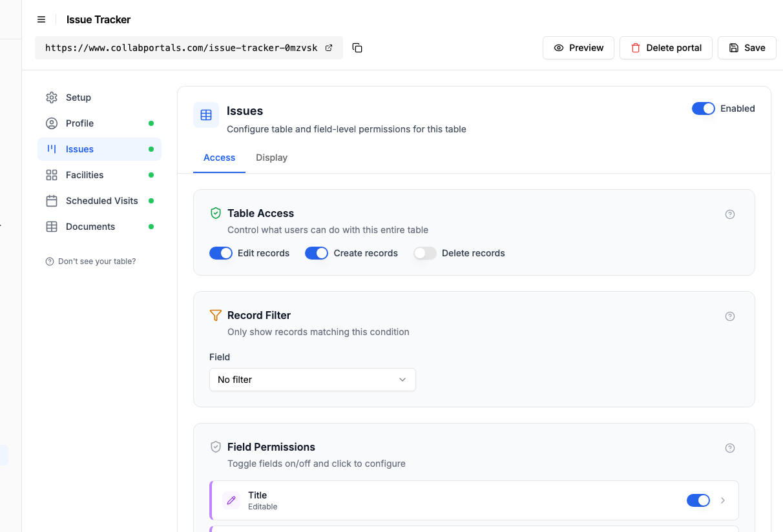Switch to the Display tab
Screen dimensions: 783x532
point(271,158)
